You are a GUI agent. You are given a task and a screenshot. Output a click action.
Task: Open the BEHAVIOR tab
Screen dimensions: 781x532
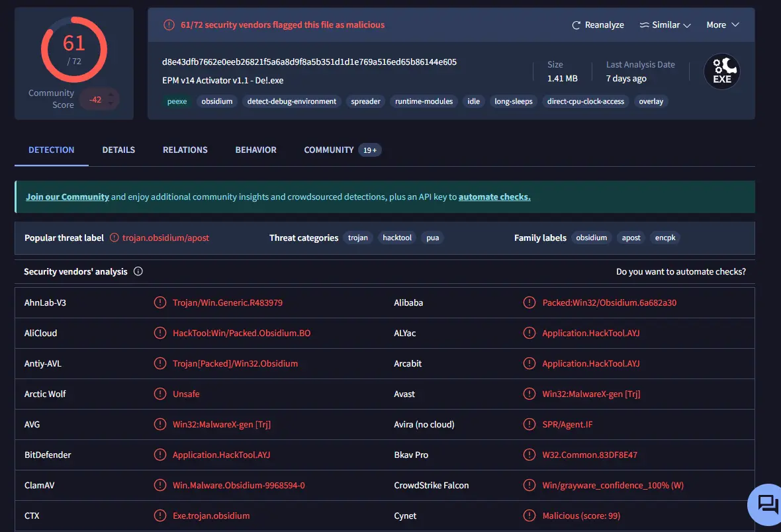[256, 150]
